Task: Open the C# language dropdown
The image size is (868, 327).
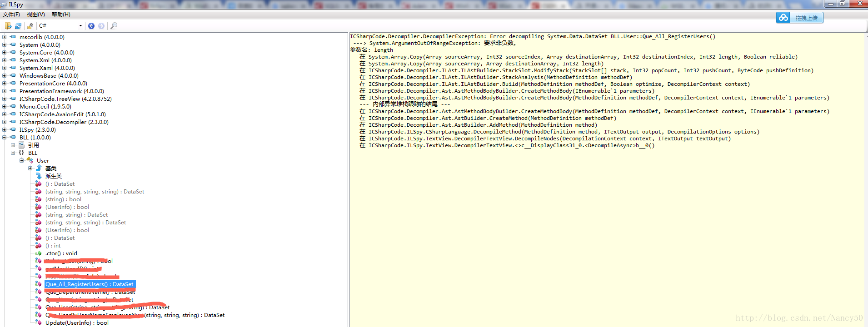Action: point(60,26)
